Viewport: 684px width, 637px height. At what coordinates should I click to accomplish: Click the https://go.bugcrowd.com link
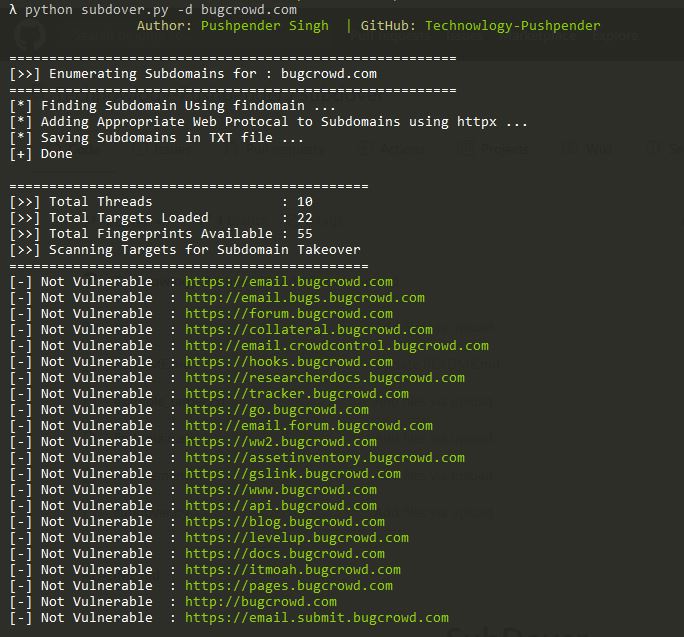click(x=277, y=410)
